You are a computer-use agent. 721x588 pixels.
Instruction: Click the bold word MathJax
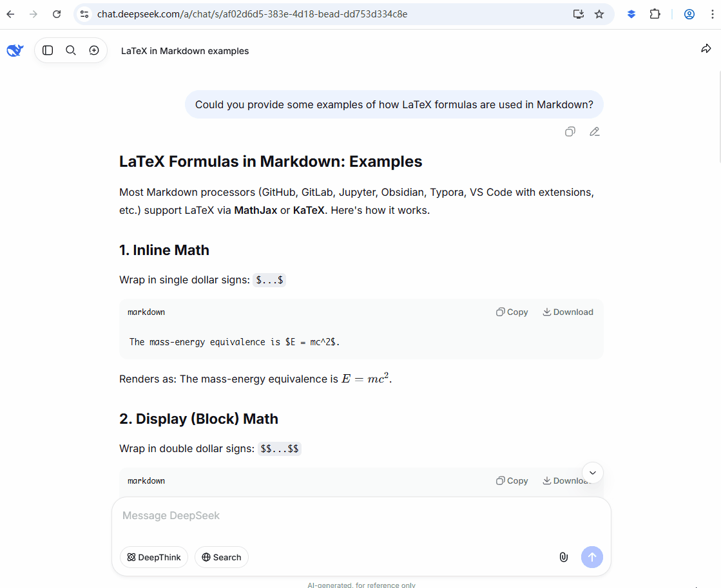point(256,211)
